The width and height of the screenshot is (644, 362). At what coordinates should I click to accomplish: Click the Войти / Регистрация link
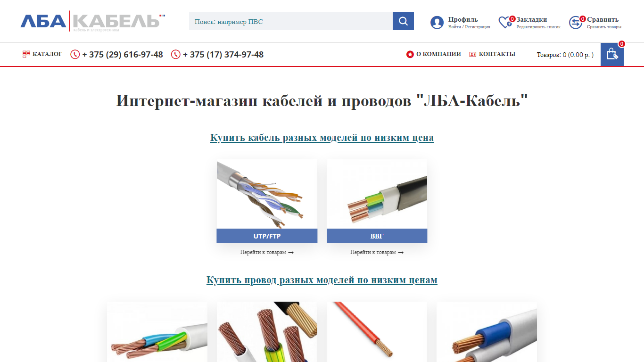tap(469, 27)
